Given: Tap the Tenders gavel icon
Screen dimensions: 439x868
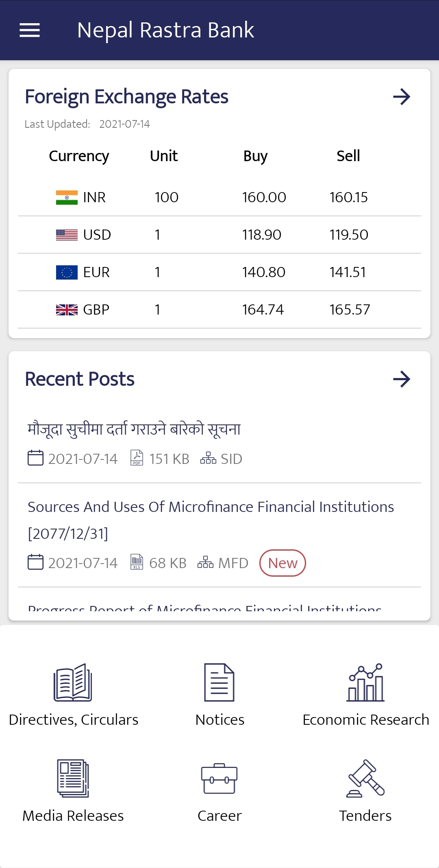Looking at the screenshot, I should pos(365,778).
